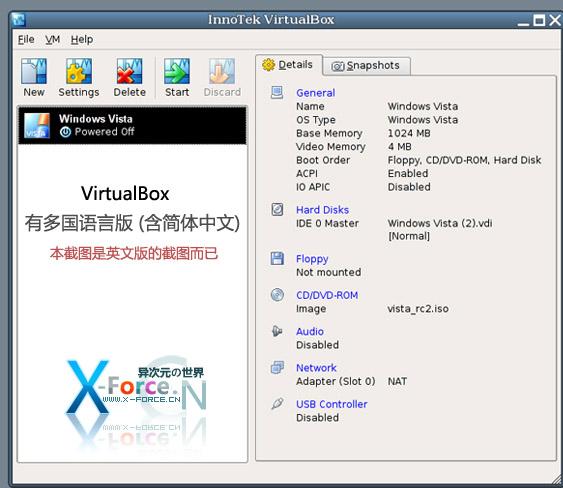The image size is (563, 488).
Task: Open the Audio settings link
Action: 310,331
